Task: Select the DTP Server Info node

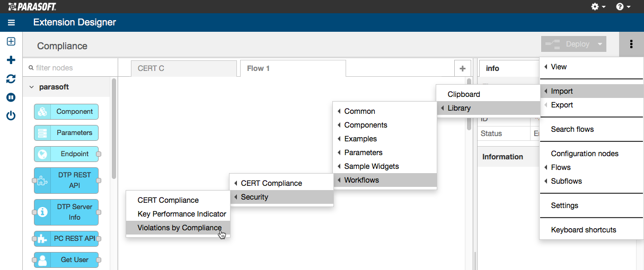Action: pos(66,212)
